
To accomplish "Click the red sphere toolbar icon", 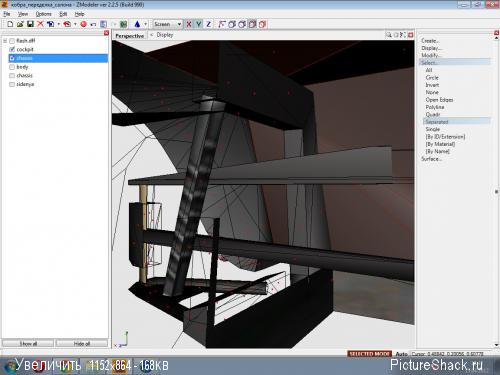I will point(83,24).
